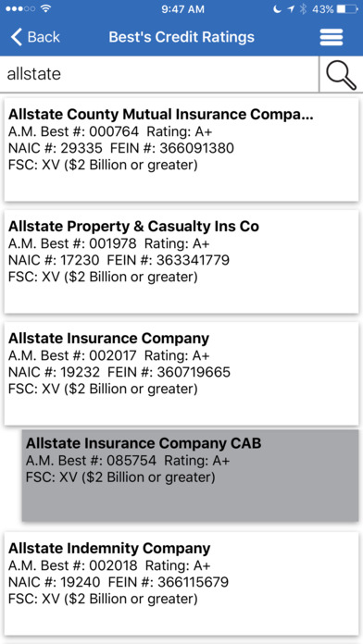Image resolution: width=363 pixels, height=644 pixels.
Task: Tap the Bluetooth icon in status bar
Action: [x=303, y=9]
